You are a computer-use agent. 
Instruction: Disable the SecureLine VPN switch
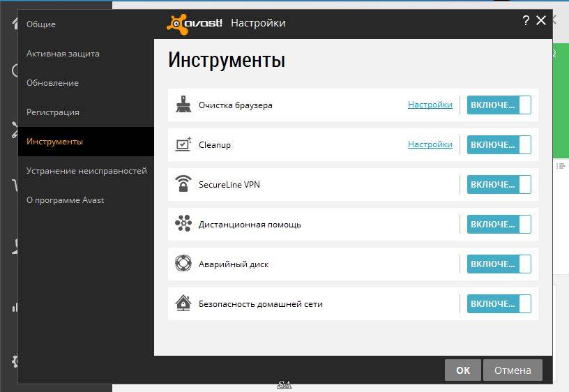(x=499, y=184)
